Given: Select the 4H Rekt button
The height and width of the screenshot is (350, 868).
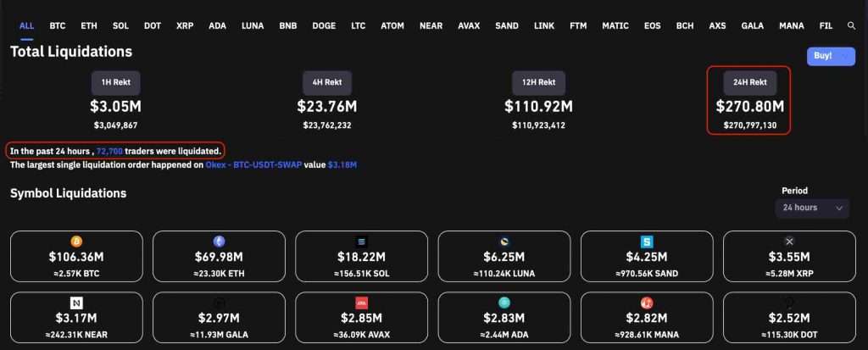Looking at the screenshot, I should (327, 82).
